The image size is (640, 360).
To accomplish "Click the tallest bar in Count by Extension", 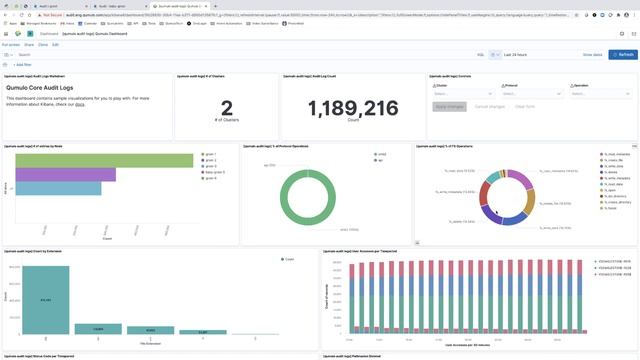I will click(x=46, y=300).
